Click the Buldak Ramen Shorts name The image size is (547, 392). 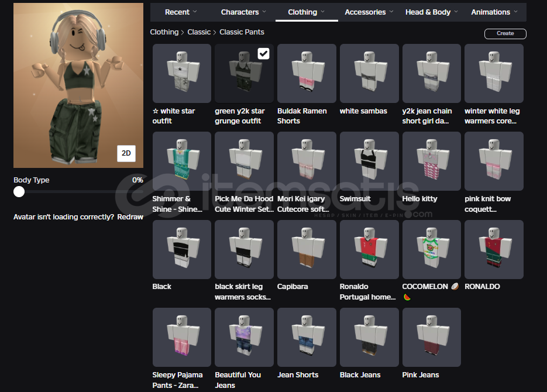[302, 116]
